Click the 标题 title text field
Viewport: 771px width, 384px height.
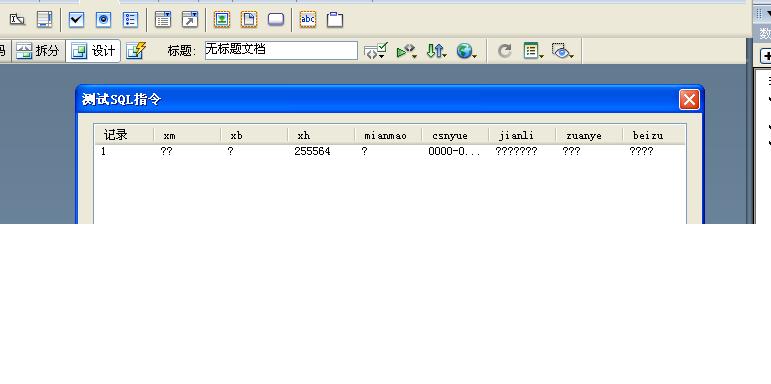tap(281, 51)
